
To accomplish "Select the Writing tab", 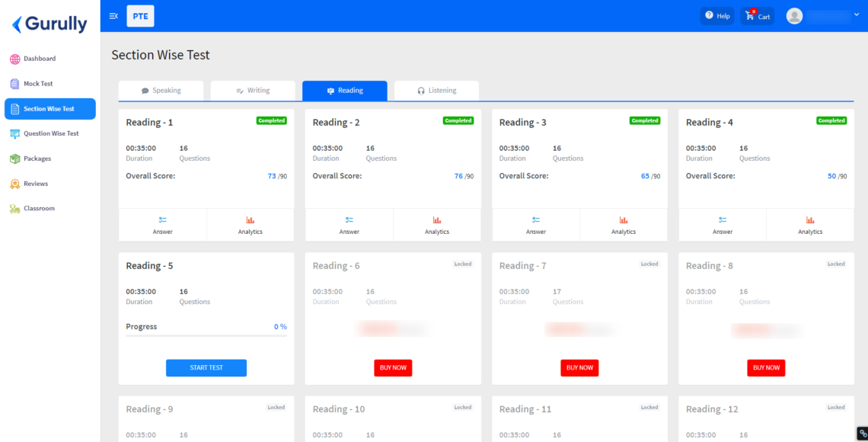I will click(x=253, y=91).
